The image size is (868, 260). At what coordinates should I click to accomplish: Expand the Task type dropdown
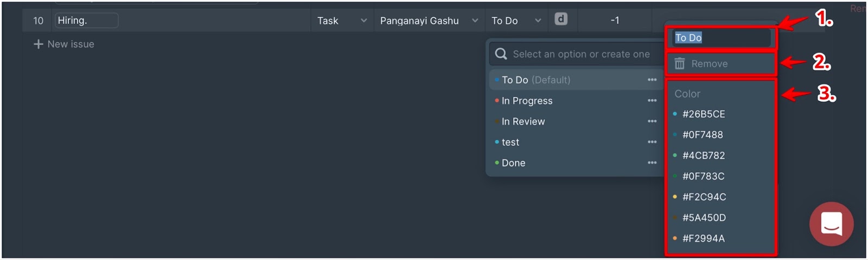click(x=363, y=21)
